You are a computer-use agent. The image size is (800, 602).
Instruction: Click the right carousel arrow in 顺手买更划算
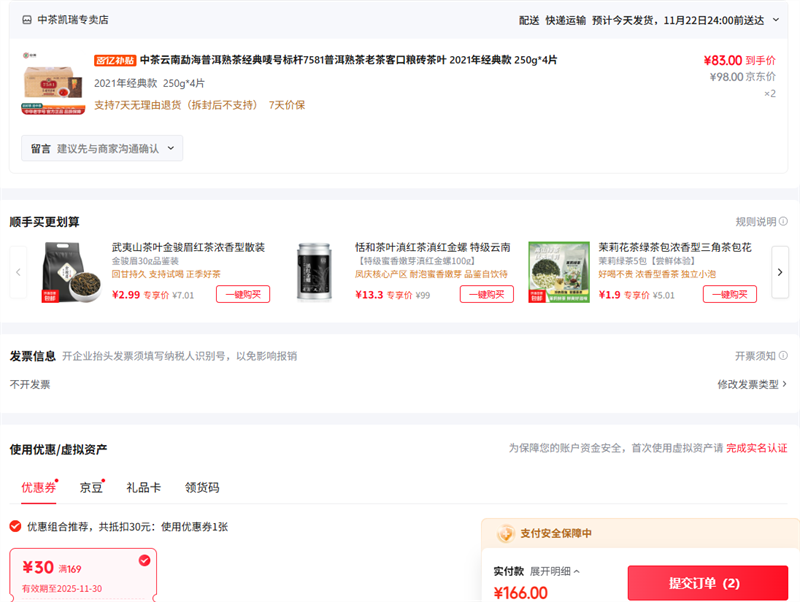click(780, 271)
